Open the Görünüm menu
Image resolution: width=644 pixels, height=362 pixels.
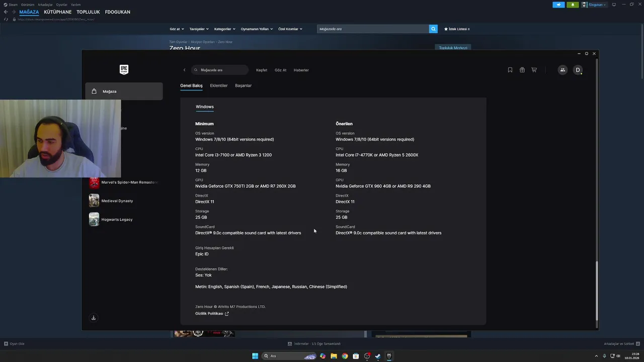(28, 5)
